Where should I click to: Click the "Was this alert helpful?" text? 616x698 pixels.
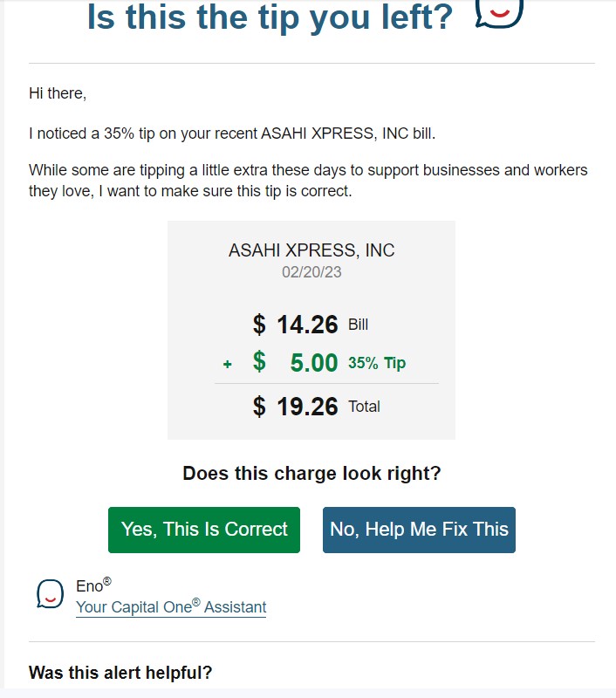pos(120,673)
